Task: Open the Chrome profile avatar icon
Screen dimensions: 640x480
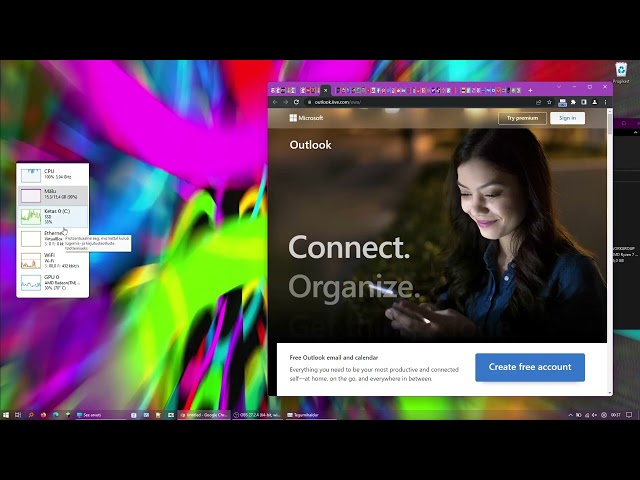Action: pos(595,102)
